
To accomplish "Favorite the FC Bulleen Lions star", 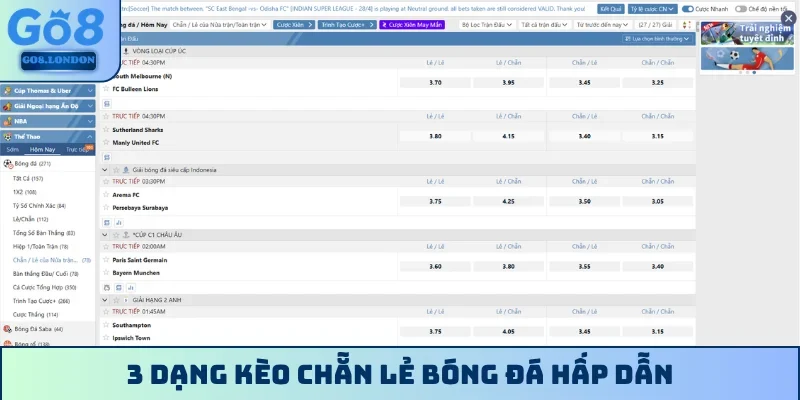I will (x=106, y=89).
